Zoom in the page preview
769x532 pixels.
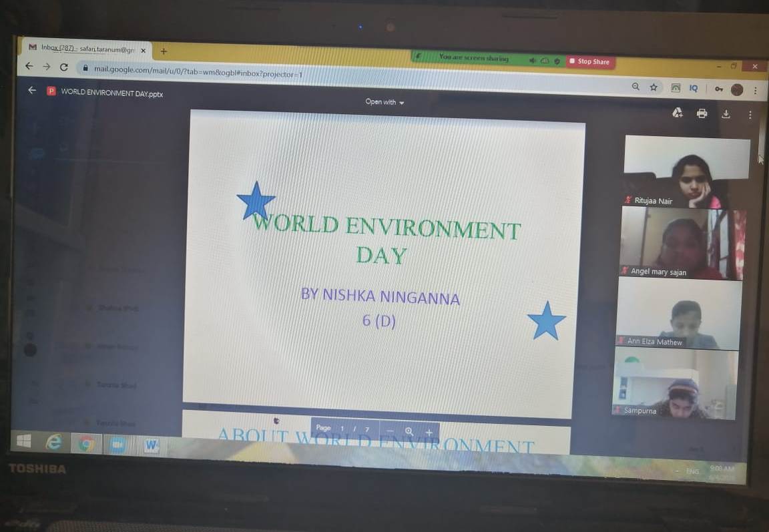point(429,433)
